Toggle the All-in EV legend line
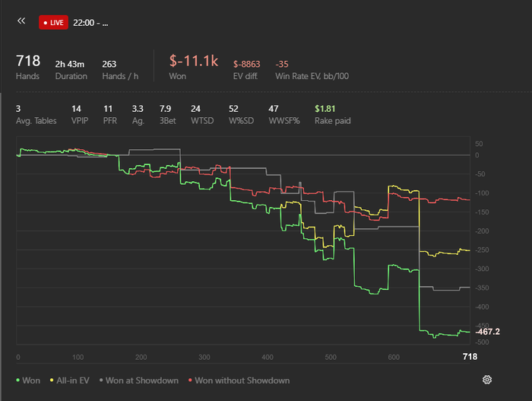 click(x=70, y=380)
